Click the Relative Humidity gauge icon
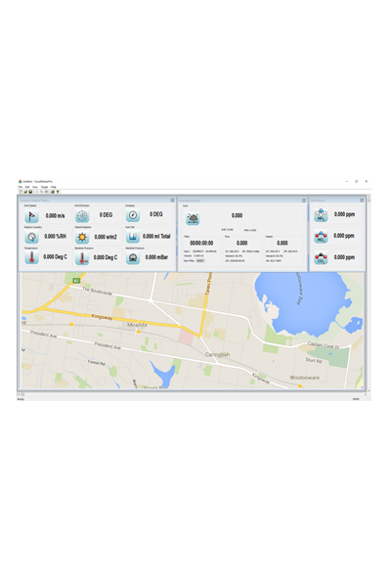392x587 pixels. (x=31, y=237)
